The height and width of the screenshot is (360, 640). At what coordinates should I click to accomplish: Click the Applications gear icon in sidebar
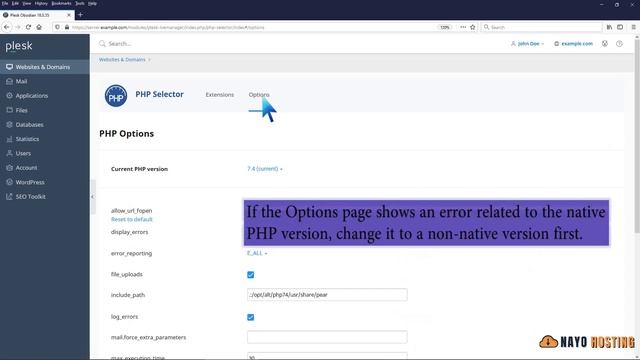(x=9, y=96)
